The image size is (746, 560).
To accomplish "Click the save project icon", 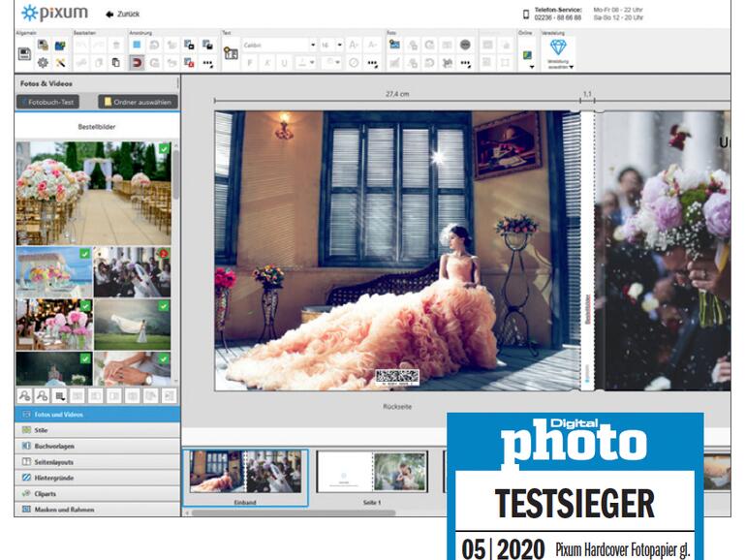I will click(x=24, y=53).
